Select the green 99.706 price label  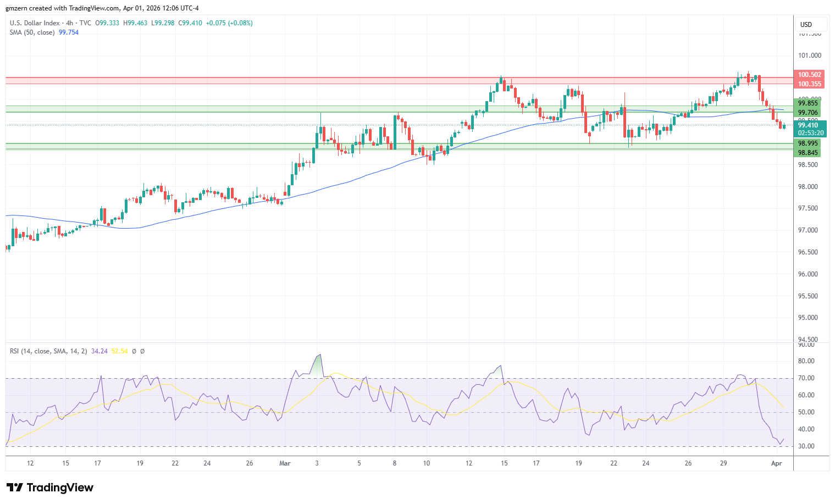(808, 113)
